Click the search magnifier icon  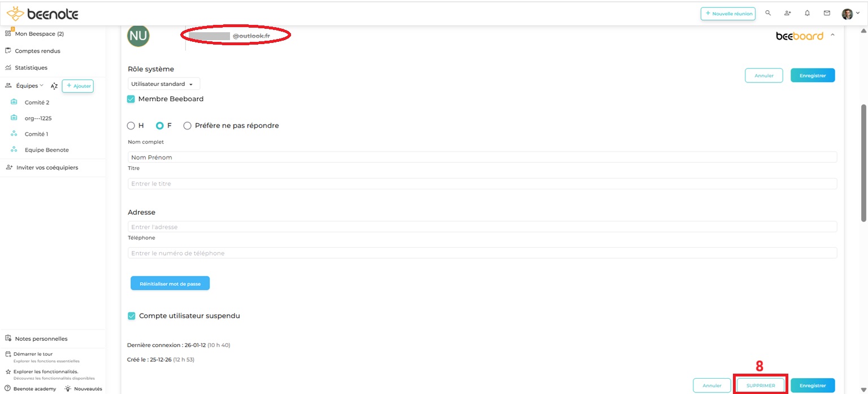click(x=768, y=13)
